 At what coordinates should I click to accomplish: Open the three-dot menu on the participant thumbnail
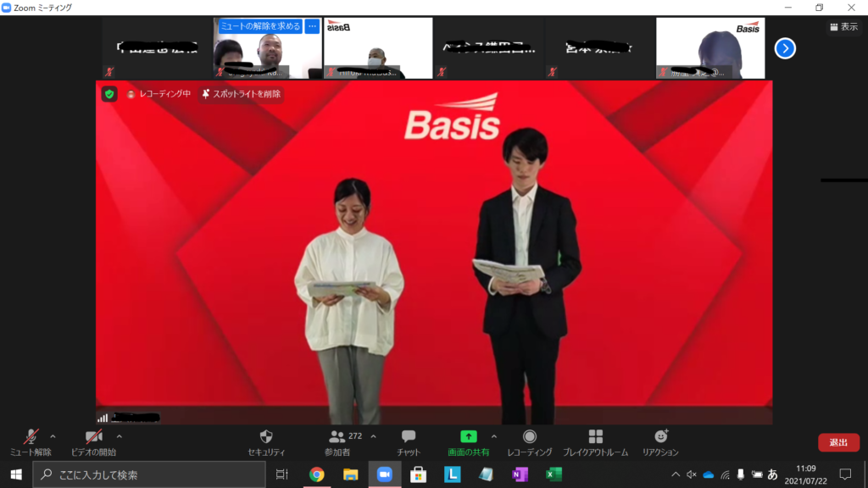pos(312,26)
